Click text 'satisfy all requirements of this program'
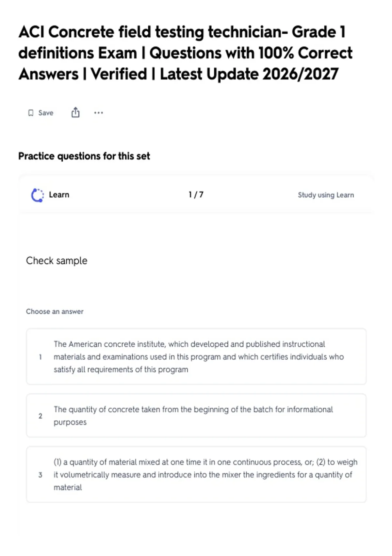Screen dimensions: 392x556 121,370
